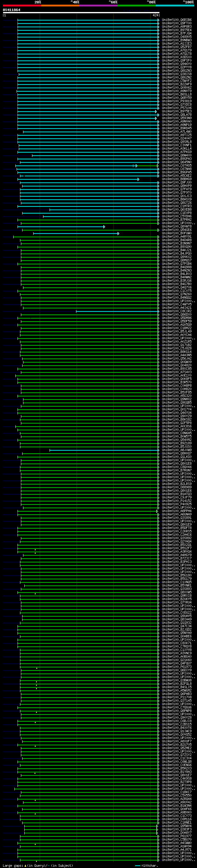Image resolution: width=197 pixels, height=868 pixels.
Task: Click UniRef100_B5YNR1 label
Action: click(177, 586)
